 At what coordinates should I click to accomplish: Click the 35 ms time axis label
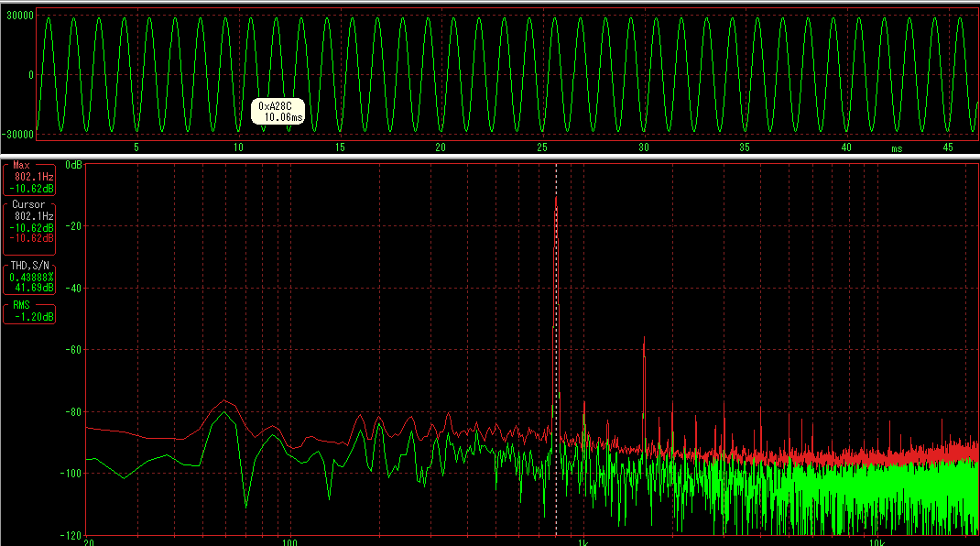pyautogui.click(x=745, y=147)
